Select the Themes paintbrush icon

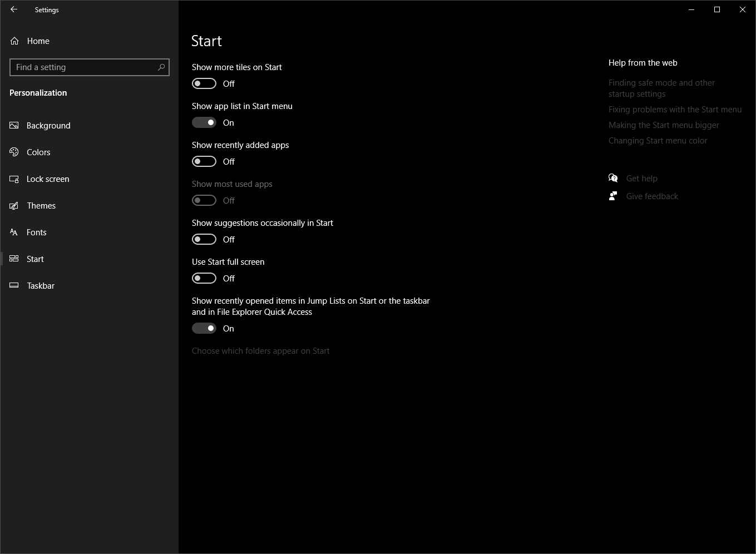coord(14,205)
